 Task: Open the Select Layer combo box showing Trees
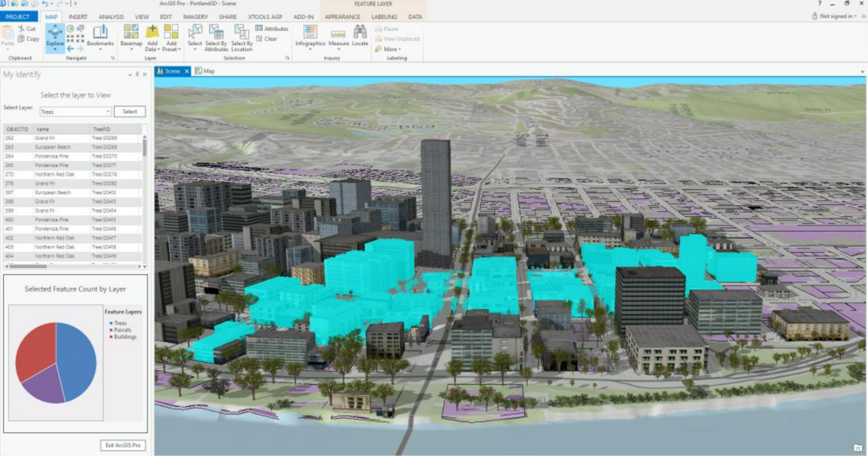pyautogui.click(x=76, y=112)
